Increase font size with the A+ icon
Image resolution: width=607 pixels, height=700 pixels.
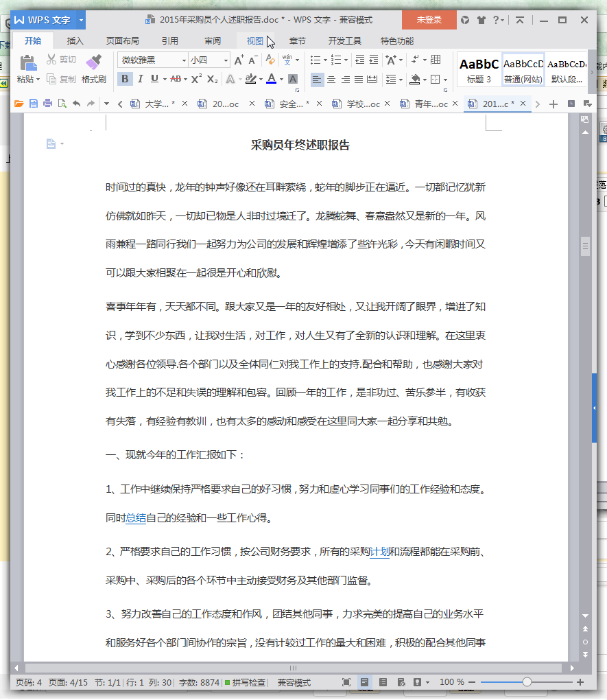[239, 60]
